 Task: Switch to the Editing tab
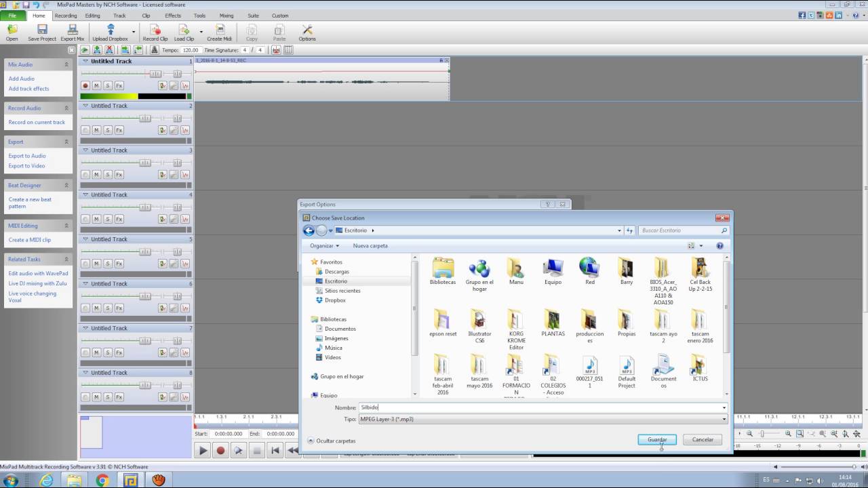93,15
